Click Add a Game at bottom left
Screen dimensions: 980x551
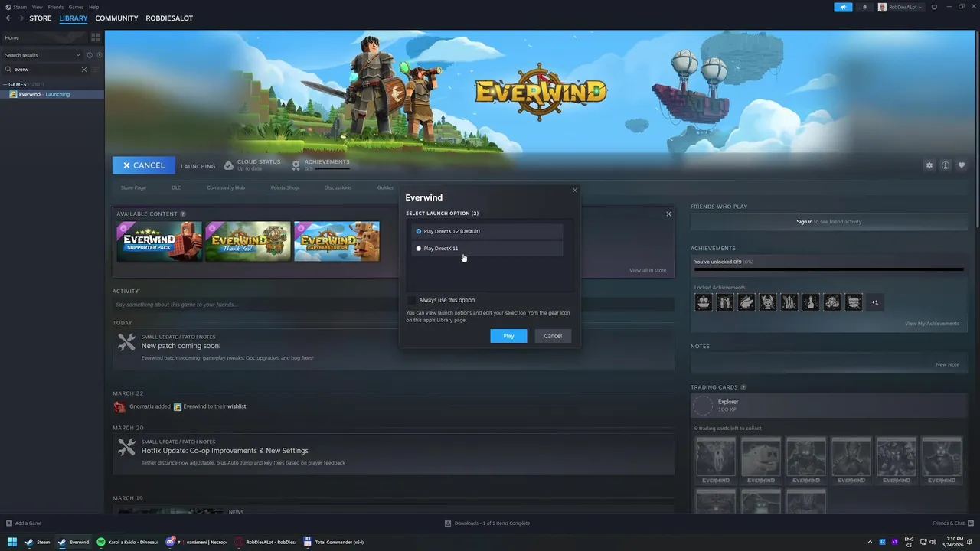[x=24, y=523]
